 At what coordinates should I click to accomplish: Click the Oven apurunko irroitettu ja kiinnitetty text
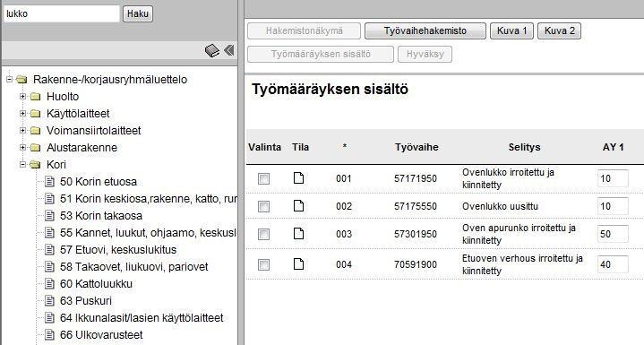point(519,234)
